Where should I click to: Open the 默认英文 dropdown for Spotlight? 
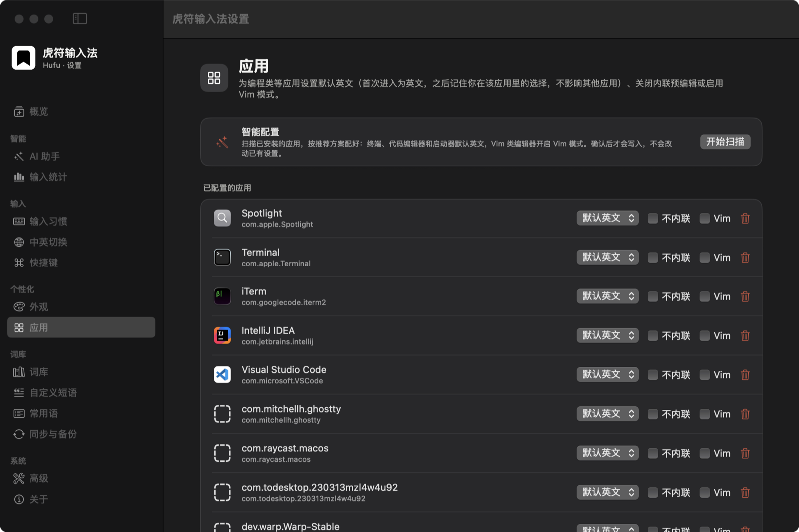pos(608,218)
